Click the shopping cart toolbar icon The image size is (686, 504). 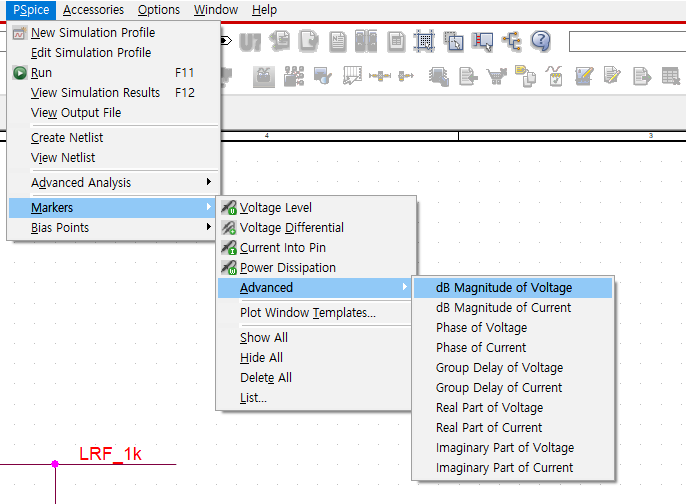497,77
